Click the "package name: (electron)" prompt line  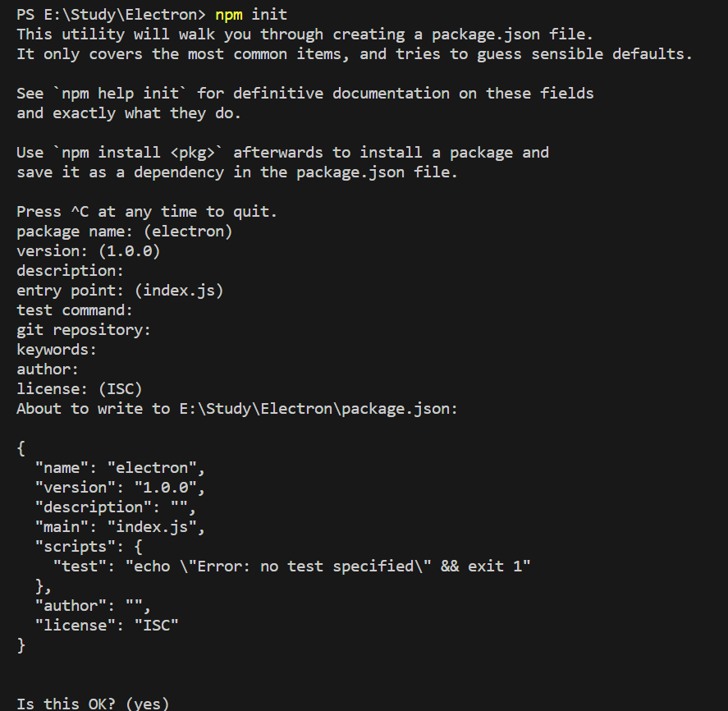125,232
